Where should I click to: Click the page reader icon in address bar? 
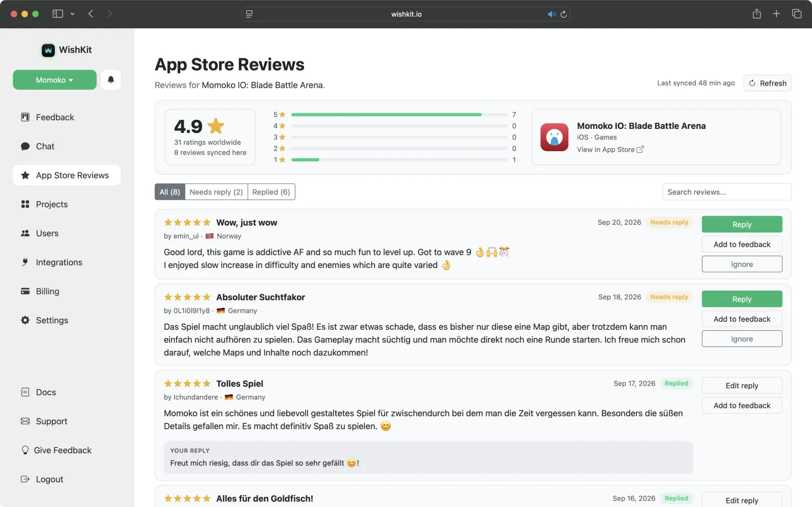pyautogui.click(x=249, y=14)
